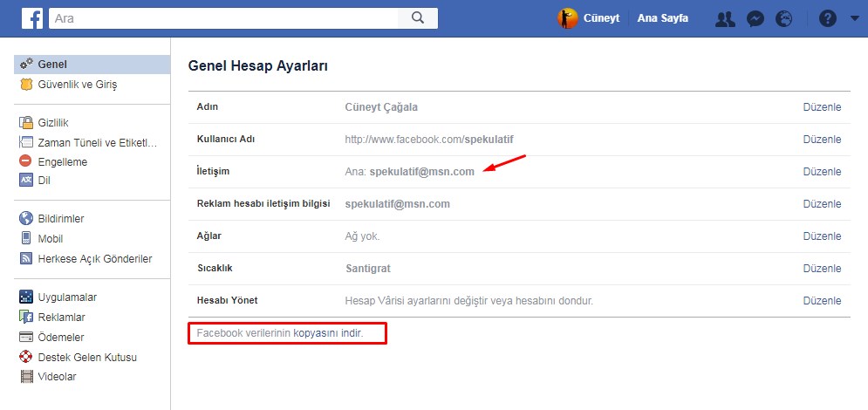Edit the Hesabı Yönet row
This screenshot has width=868, height=410.
pos(822,301)
